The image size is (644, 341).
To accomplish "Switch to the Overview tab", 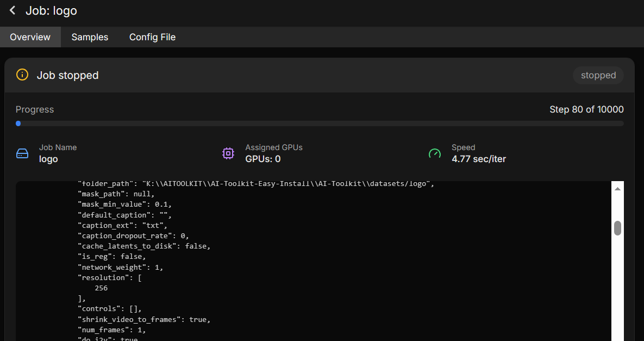I will [x=30, y=37].
